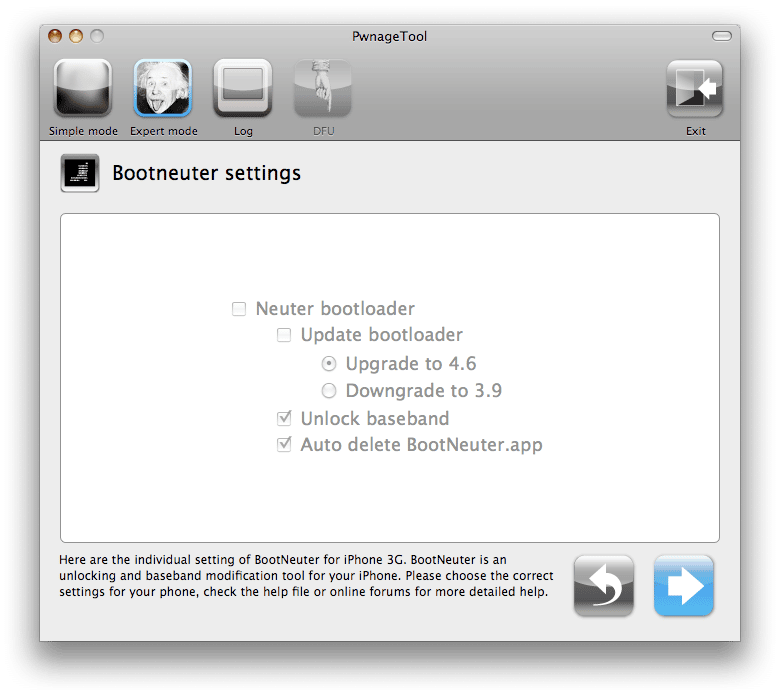
Task: Click the Bootneuter settings header icon
Action: (80, 173)
